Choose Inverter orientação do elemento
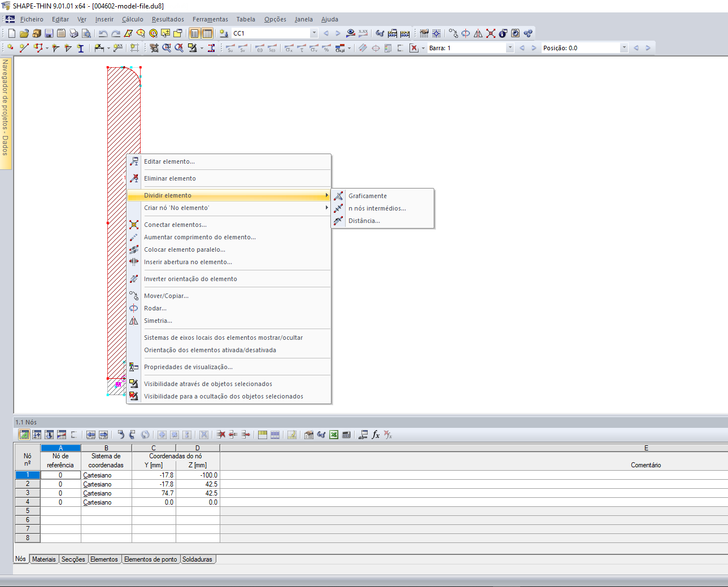The height and width of the screenshot is (587, 728). tap(229, 279)
